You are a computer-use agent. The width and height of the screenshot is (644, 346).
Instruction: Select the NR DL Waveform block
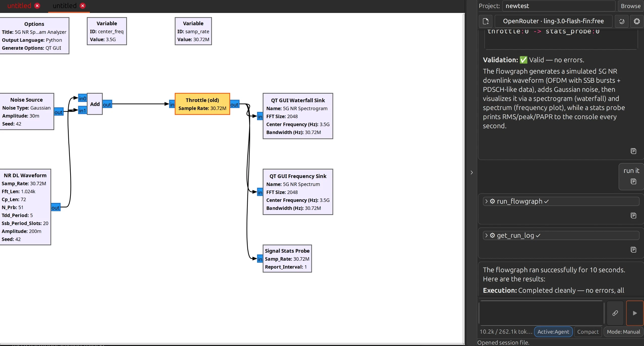[25, 207]
